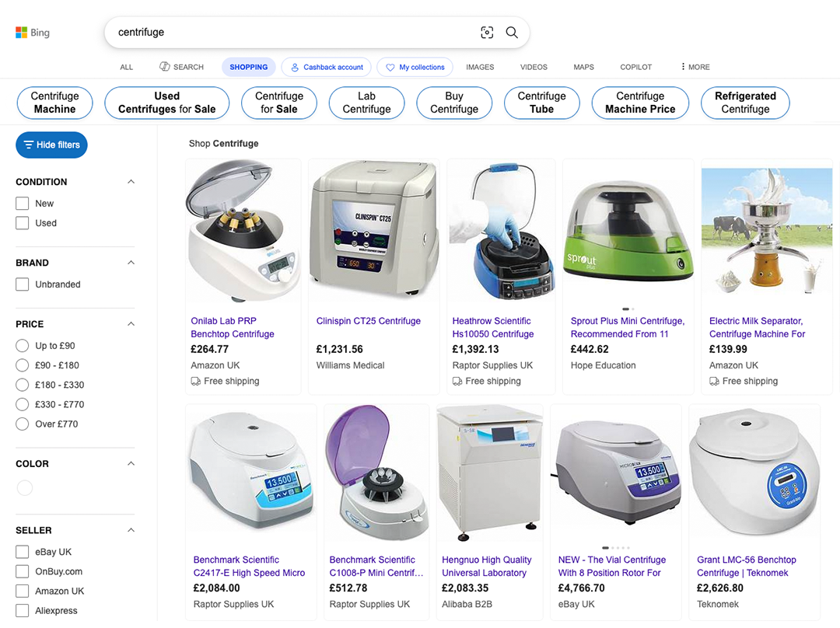
Task: Open visual search camera icon
Action: [487, 33]
